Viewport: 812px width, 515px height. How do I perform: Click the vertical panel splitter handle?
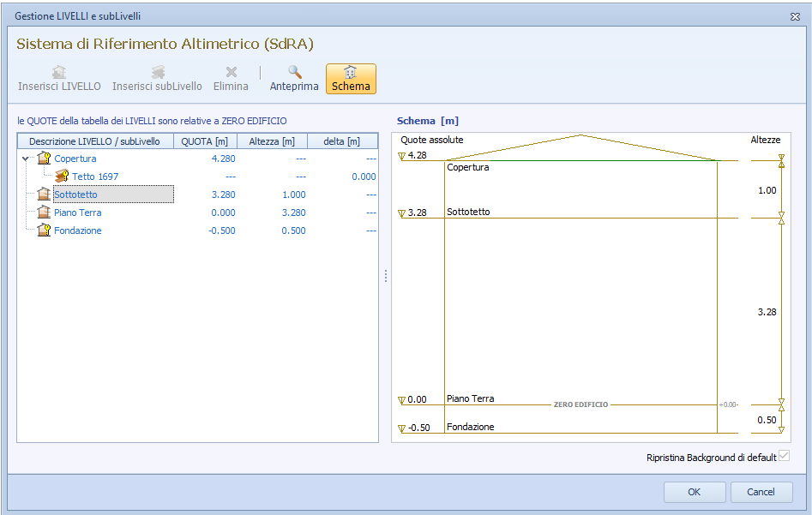tap(385, 276)
